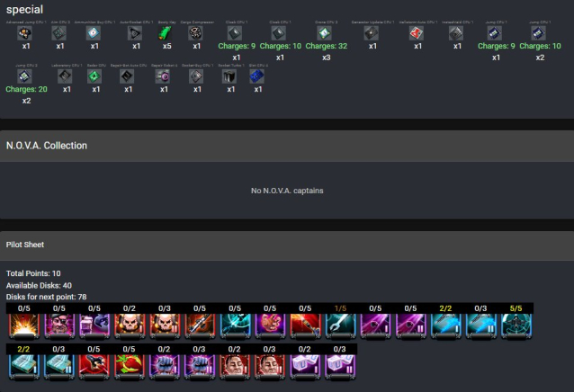
Task: Click the green Radar CPU icon
Action: click(94, 76)
